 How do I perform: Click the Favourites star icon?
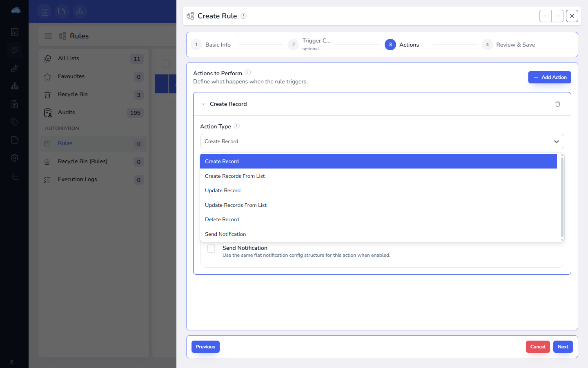point(47,76)
